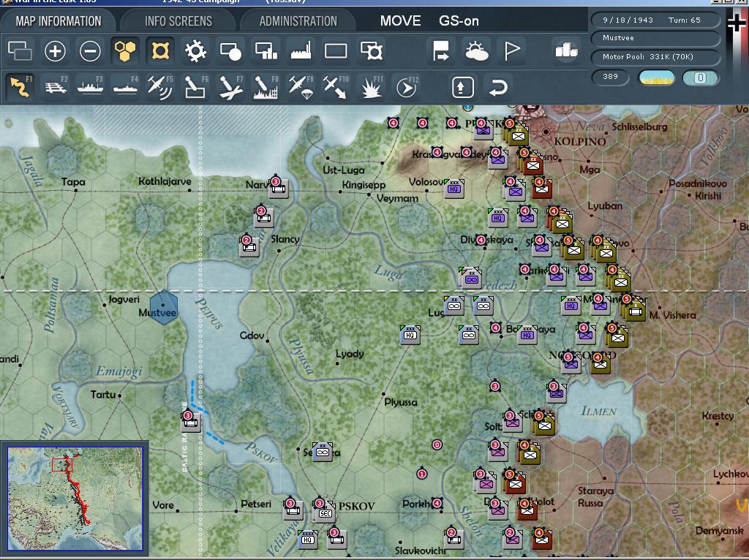Click the date and Turn 65 field
Screen dimensions: 749x560
655,20
